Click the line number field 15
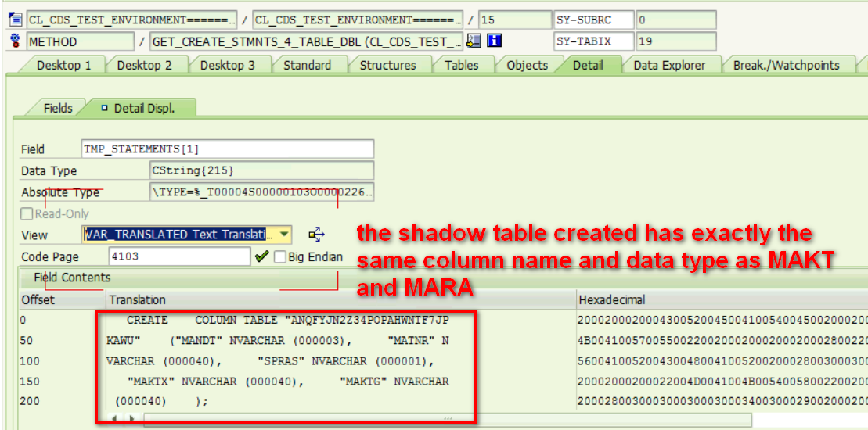The image size is (868, 430). tap(514, 20)
